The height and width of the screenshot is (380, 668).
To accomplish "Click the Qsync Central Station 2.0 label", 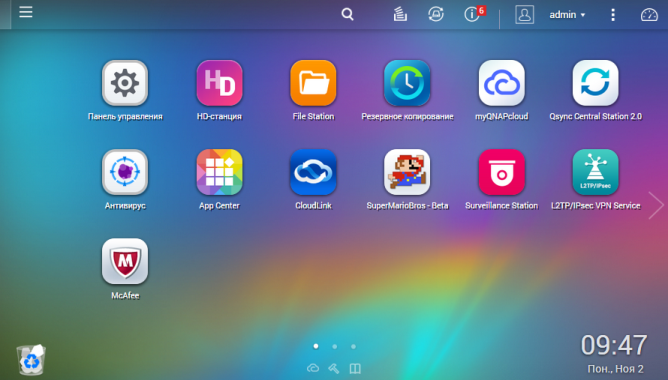I will coord(595,116).
